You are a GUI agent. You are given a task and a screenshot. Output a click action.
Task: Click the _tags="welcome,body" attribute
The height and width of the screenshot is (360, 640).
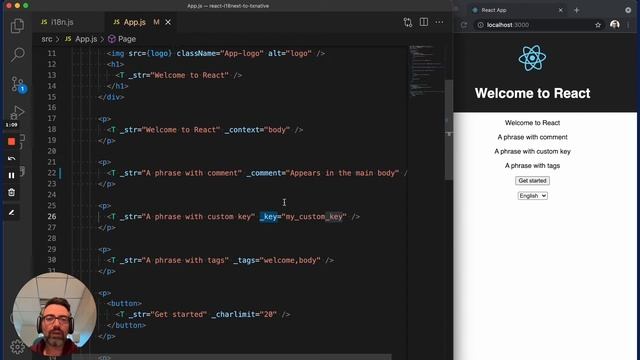point(277,260)
